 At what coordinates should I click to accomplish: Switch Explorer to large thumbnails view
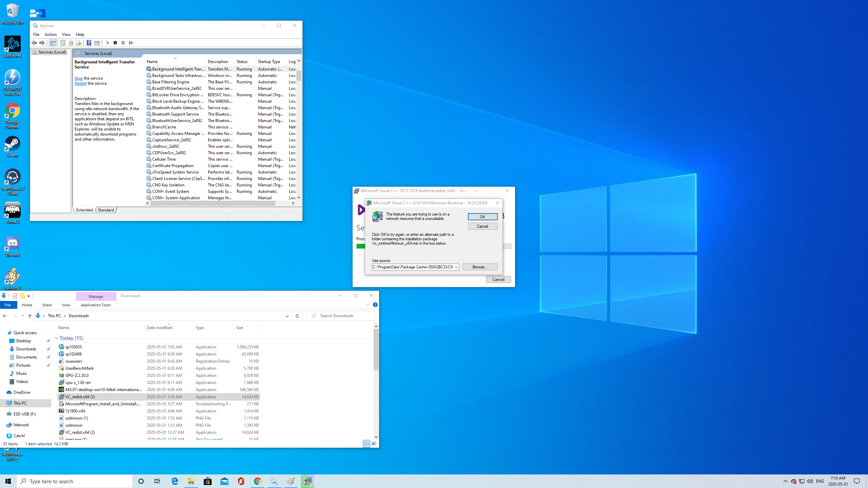tap(374, 444)
